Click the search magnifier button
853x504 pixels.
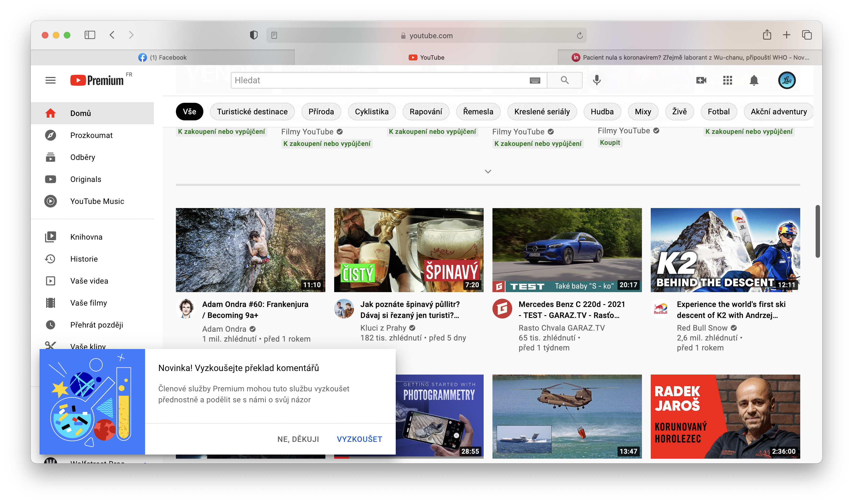[564, 80]
